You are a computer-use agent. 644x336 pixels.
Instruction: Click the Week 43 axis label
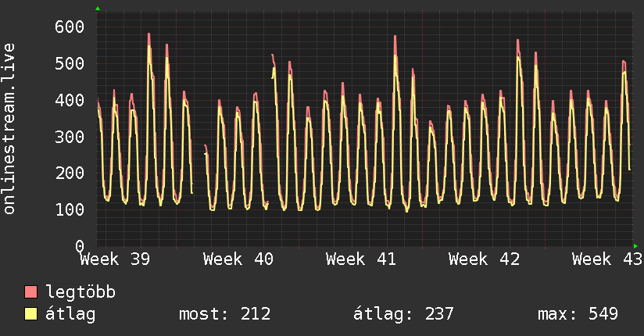click(x=607, y=259)
